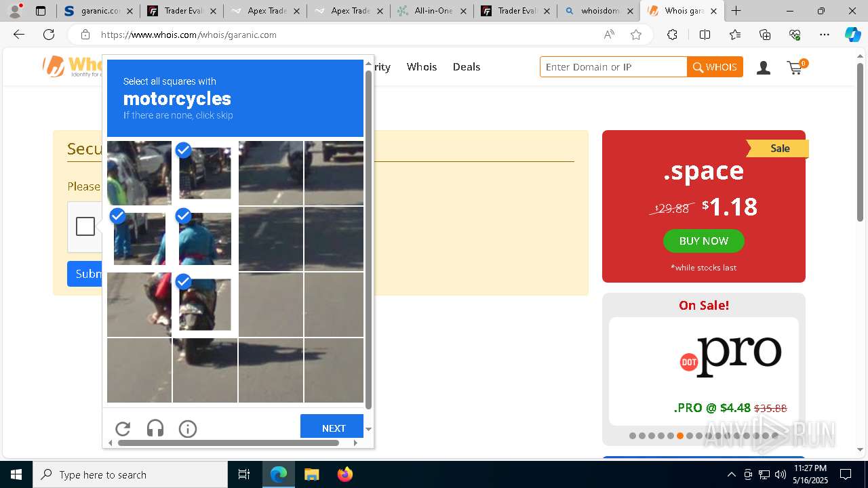Click the BUY NOW button
The height and width of the screenshot is (488, 868).
click(704, 241)
